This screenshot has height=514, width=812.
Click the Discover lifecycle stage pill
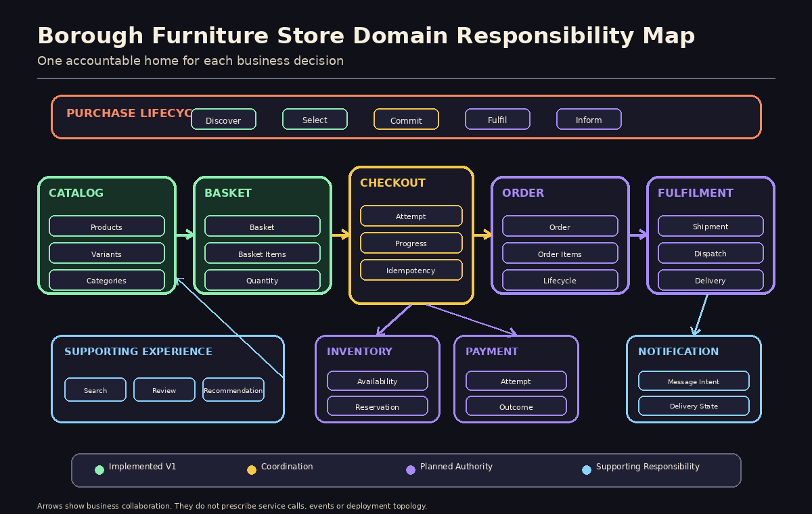click(223, 119)
